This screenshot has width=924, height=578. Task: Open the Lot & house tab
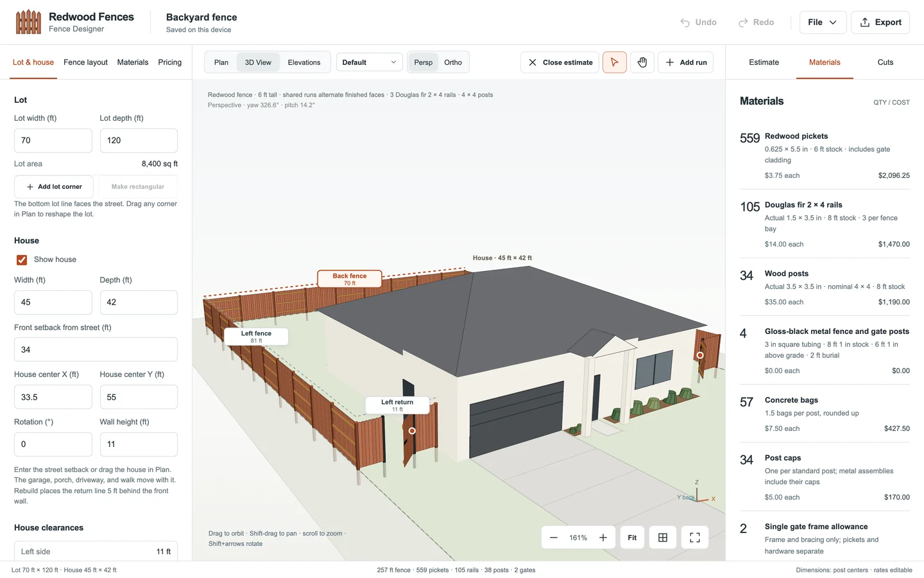(33, 62)
